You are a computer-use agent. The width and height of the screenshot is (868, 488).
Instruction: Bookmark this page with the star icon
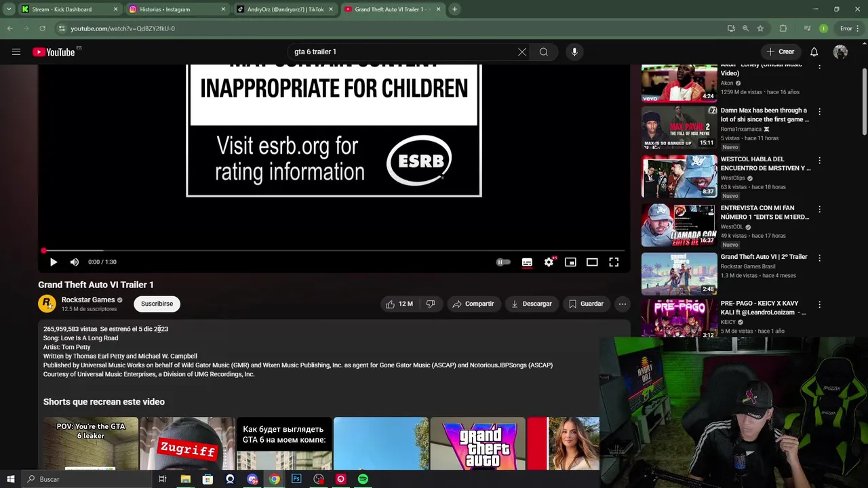click(x=761, y=28)
